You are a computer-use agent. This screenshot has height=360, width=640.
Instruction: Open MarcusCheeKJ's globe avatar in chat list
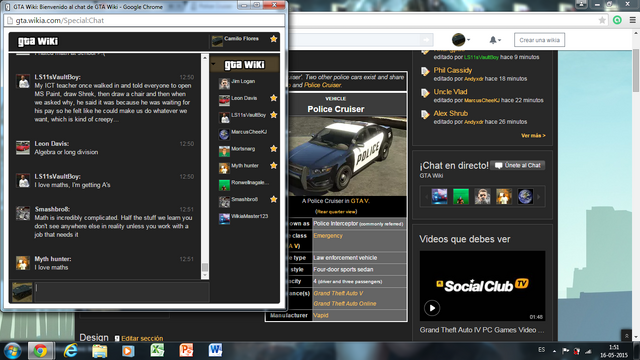click(x=224, y=134)
